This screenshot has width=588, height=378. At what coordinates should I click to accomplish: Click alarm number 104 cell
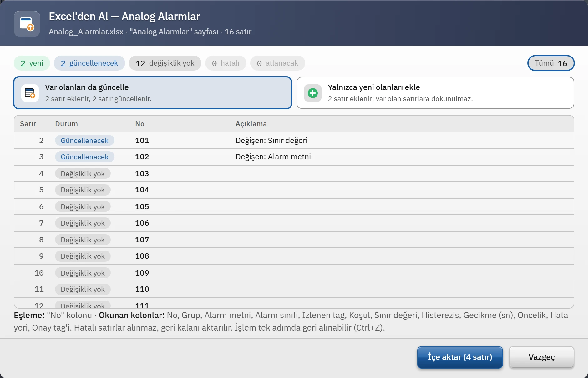[142, 190]
